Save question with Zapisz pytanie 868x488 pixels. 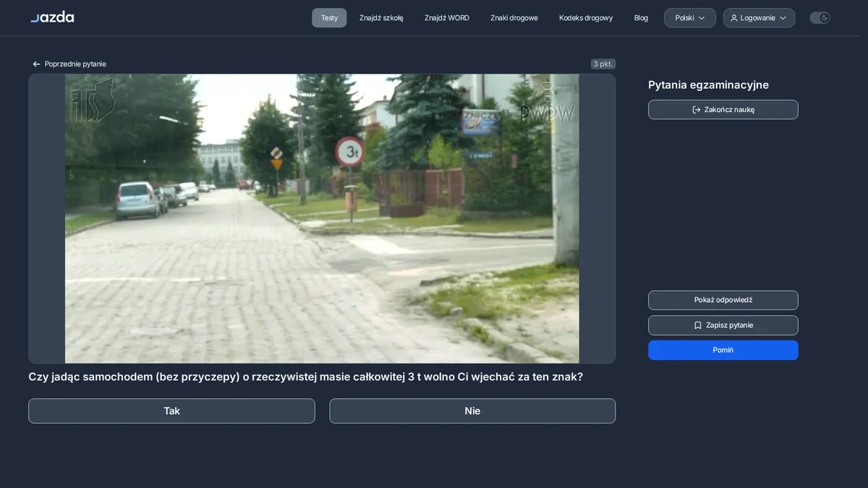(723, 325)
